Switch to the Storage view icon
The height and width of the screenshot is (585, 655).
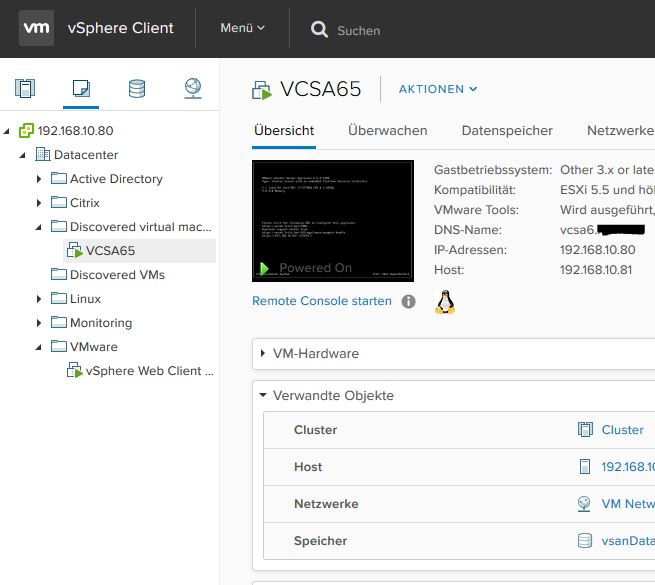[137, 89]
